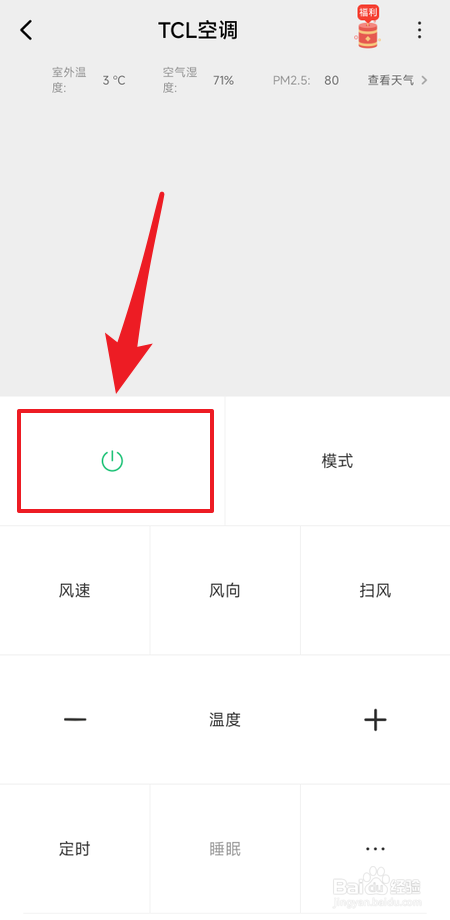Tap the chevron beside 查看天气
The image size is (450, 920).
click(424, 80)
